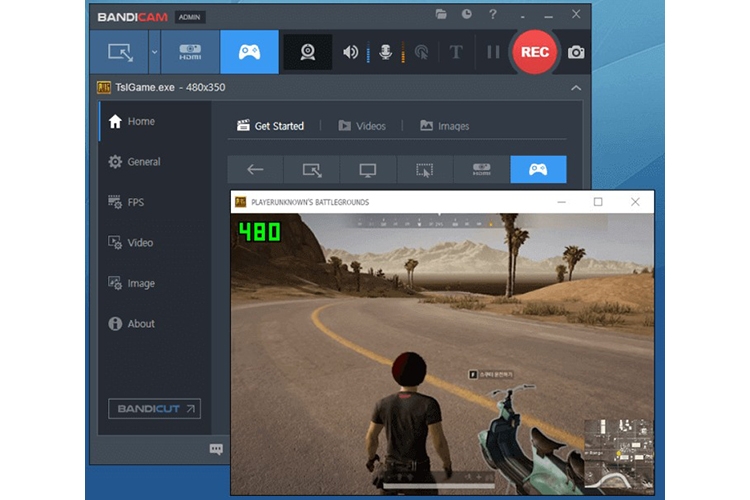Collapse the Bandicam panel with the chevron
The width and height of the screenshot is (750, 500).
click(x=576, y=88)
